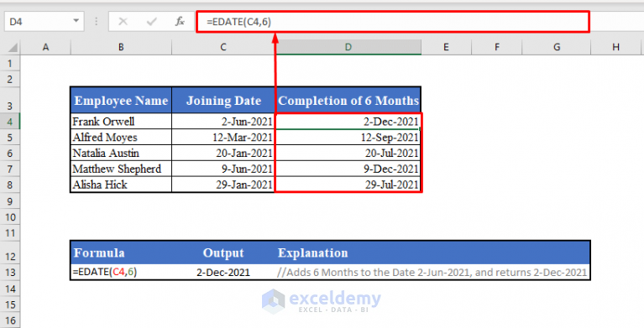The height and width of the screenshot is (328, 644).
Task: Select row 16 header
Action: tap(10, 320)
